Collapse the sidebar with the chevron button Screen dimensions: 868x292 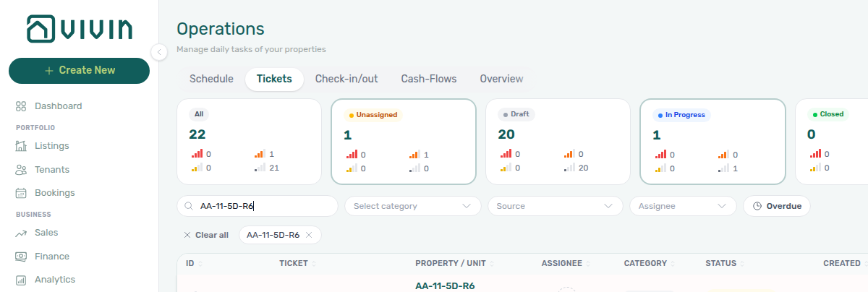point(159,51)
